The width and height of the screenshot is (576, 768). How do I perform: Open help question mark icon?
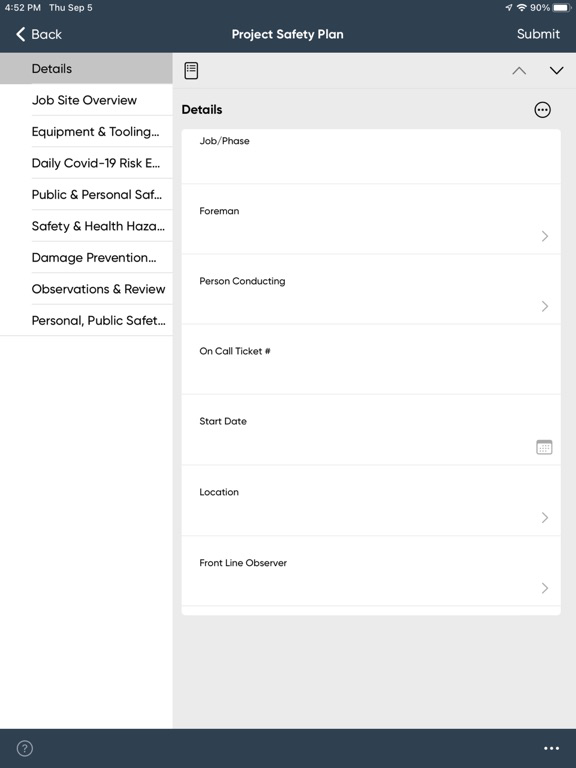tap(24, 748)
